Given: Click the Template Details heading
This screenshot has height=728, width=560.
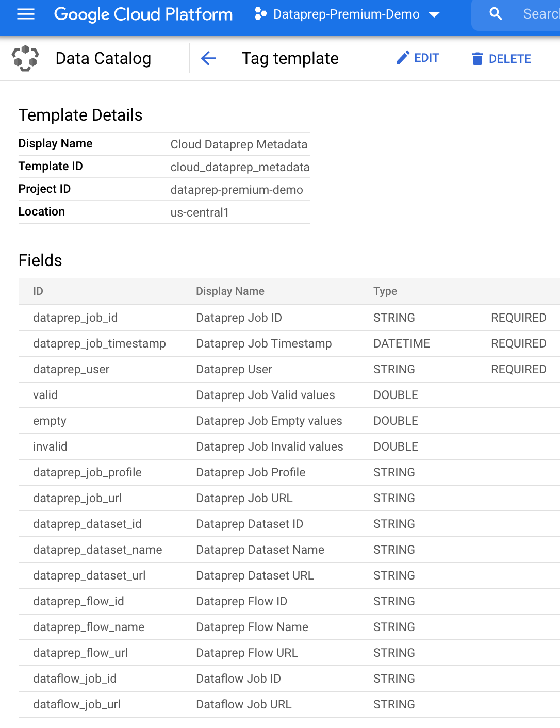Looking at the screenshot, I should click(80, 115).
